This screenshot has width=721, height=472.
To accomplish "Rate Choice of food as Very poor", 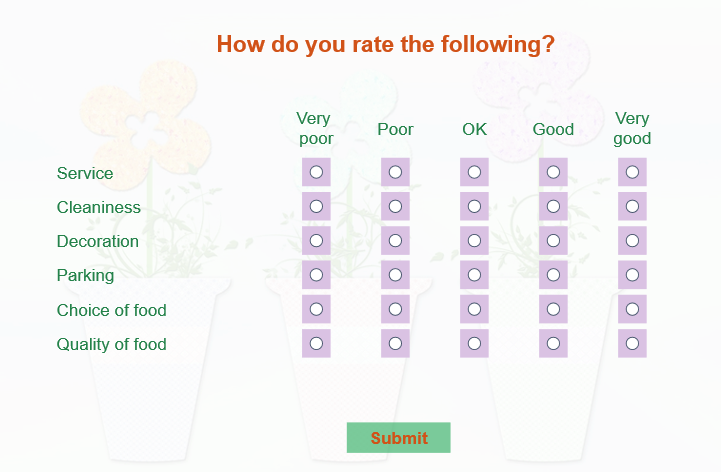I will pyautogui.click(x=316, y=309).
